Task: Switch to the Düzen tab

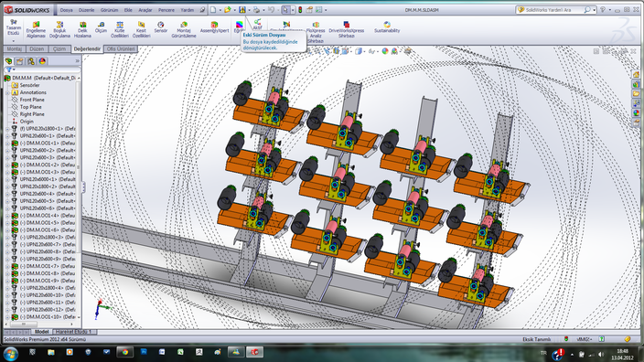Action: click(37, 48)
